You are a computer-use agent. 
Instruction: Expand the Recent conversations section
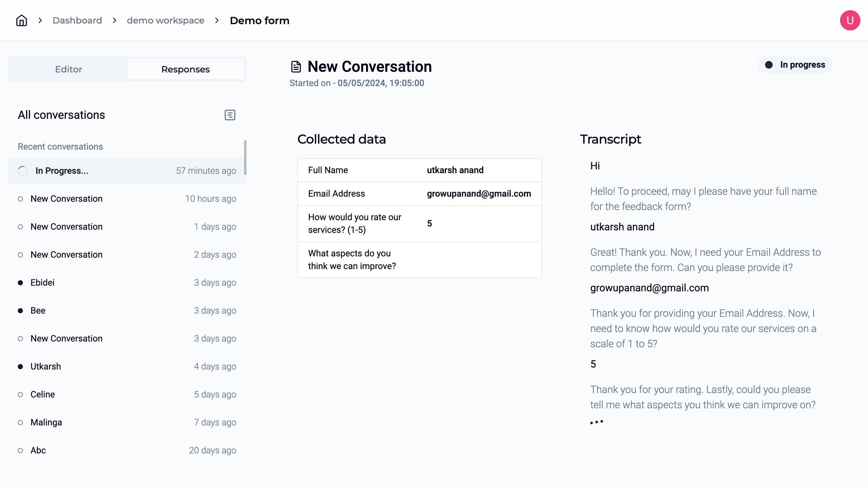60,146
